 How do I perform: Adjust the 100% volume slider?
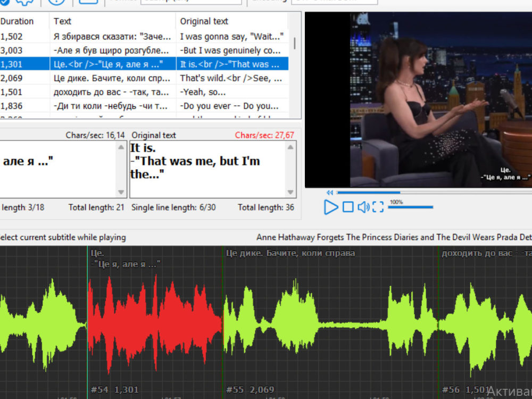click(411, 207)
